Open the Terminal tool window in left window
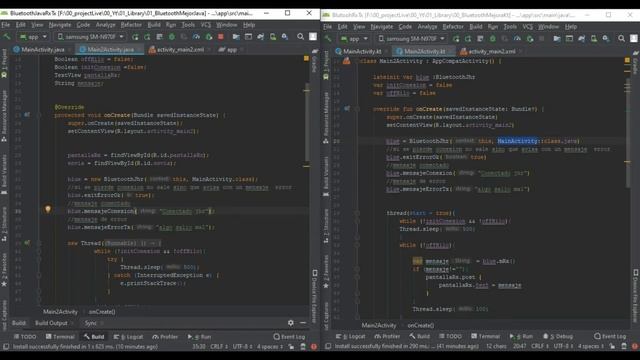This screenshot has height=360, width=640. point(60,337)
